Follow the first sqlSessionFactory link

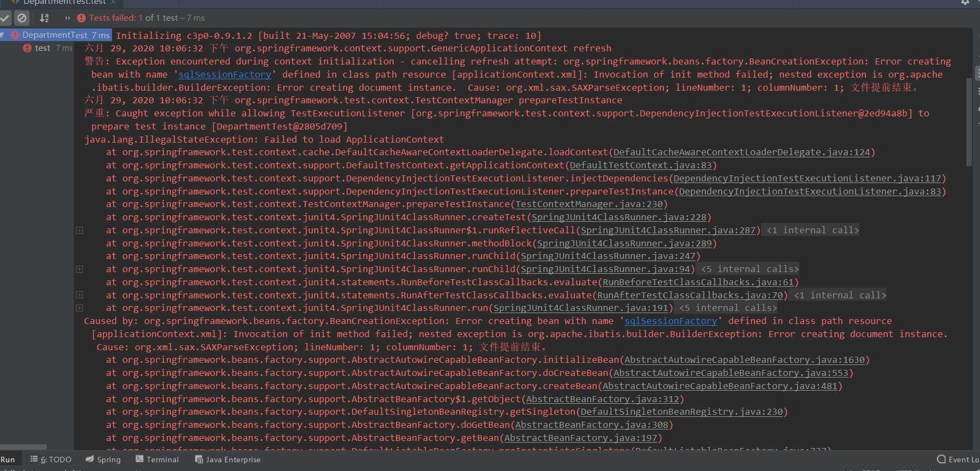pyautogui.click(x=224, y=74)
